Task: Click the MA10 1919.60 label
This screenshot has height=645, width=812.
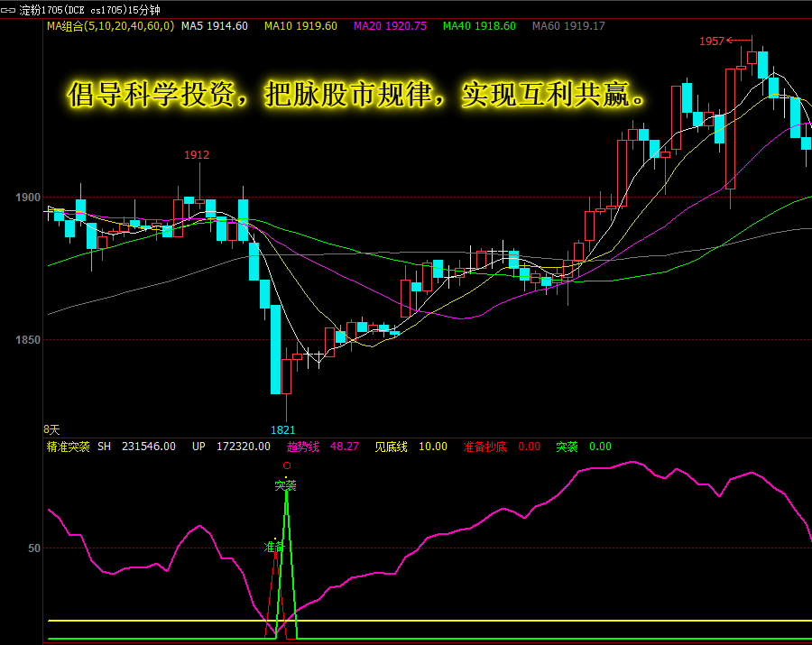Action: (x=300, y=26)
